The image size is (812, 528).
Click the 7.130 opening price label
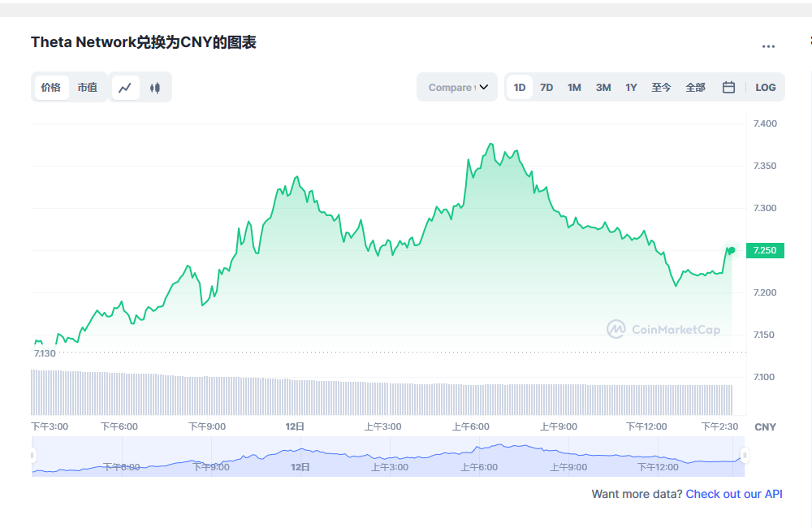45,353
